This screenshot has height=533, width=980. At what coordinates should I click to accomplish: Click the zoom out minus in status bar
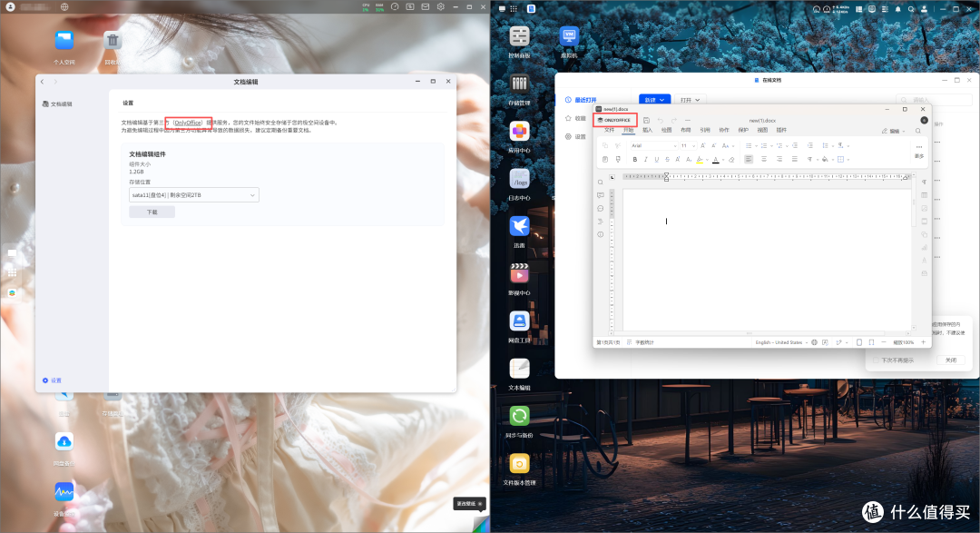click(884, 342)
